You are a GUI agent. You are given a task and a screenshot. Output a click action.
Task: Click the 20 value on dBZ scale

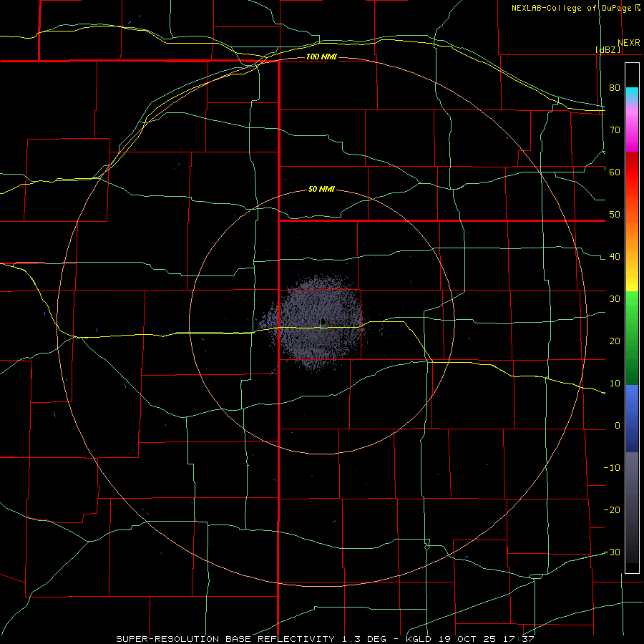pyautogui.click(x=615, y=341)
